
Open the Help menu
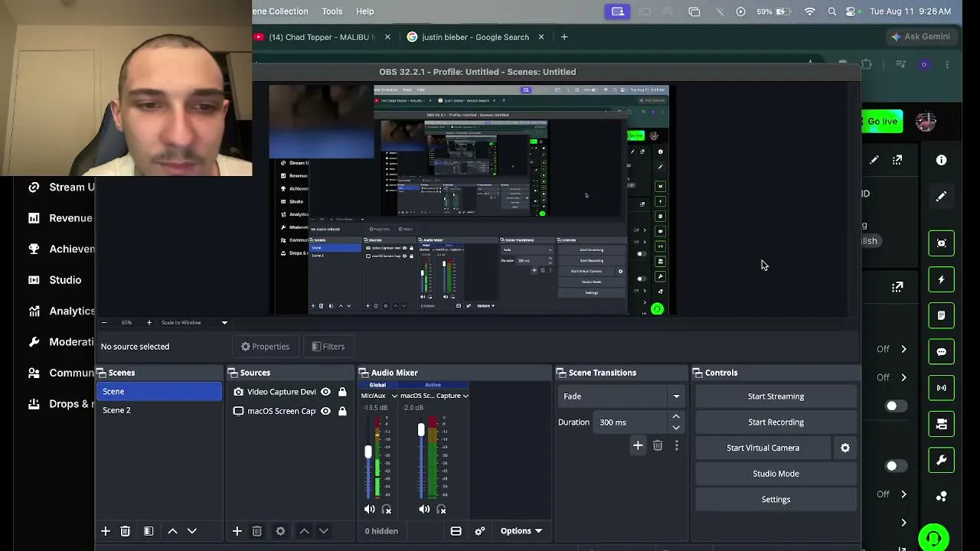click(365, 11)
